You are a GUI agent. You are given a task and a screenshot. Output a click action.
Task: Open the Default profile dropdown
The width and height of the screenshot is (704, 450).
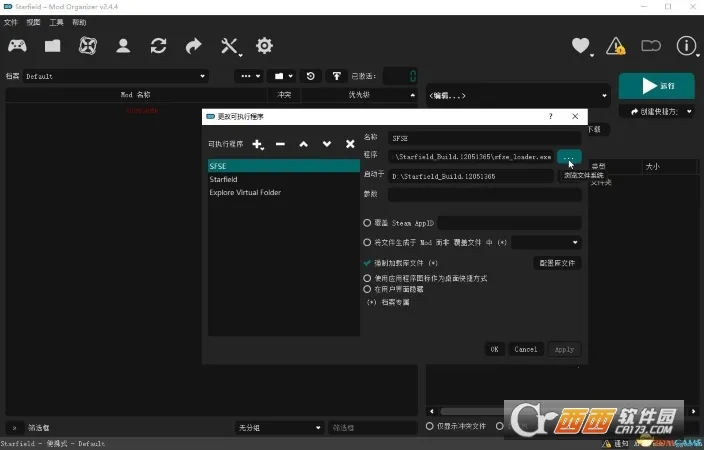pos(115,76)
